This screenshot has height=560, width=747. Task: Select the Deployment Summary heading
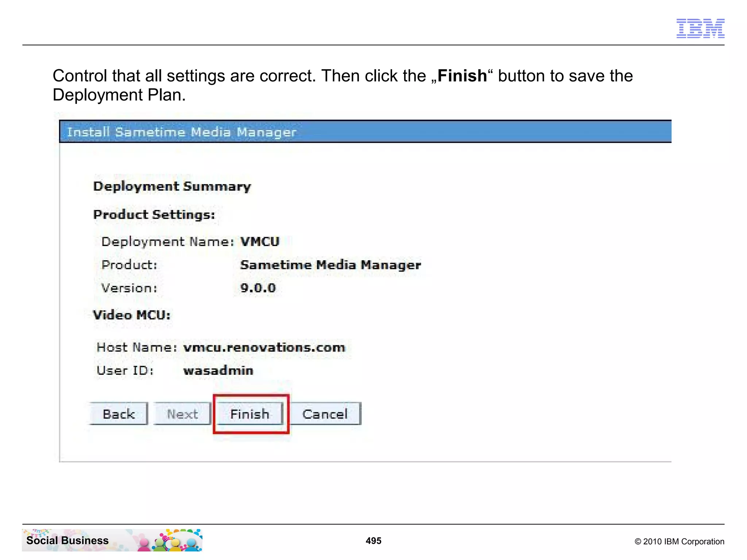click(172, 186)
